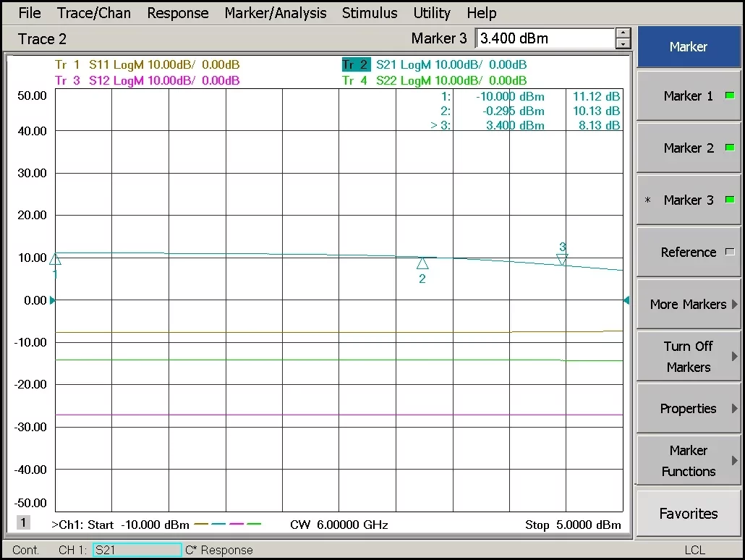Click the left reference level arrow at 0.00
Screen dimensions: 745x560
point(52,300)
